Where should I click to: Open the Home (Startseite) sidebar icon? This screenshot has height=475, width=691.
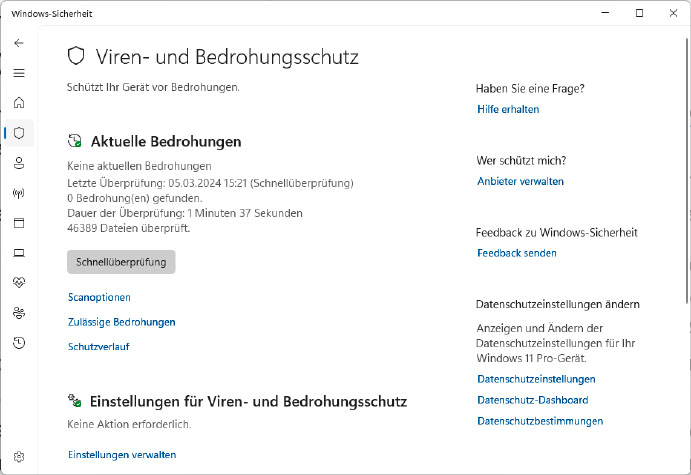pyautogui.click(x=19, y=103)
